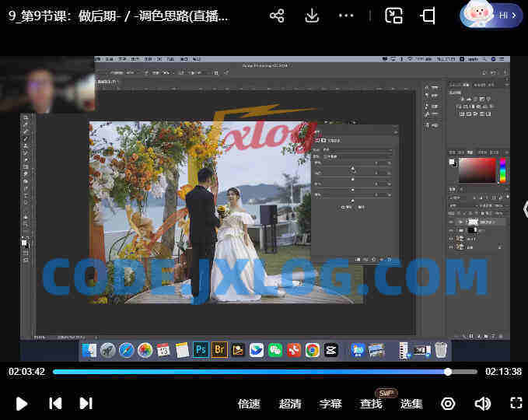The height and width of the screenshot is (420, 528).
Task: Play the video with the play button
Action: tap(21, 404)
